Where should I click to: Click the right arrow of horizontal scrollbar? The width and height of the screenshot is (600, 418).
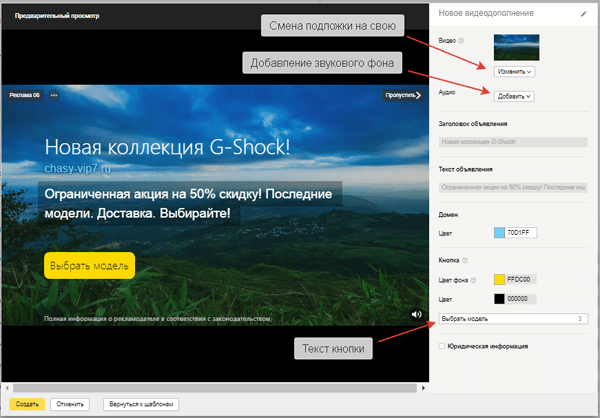pos(423,388)
